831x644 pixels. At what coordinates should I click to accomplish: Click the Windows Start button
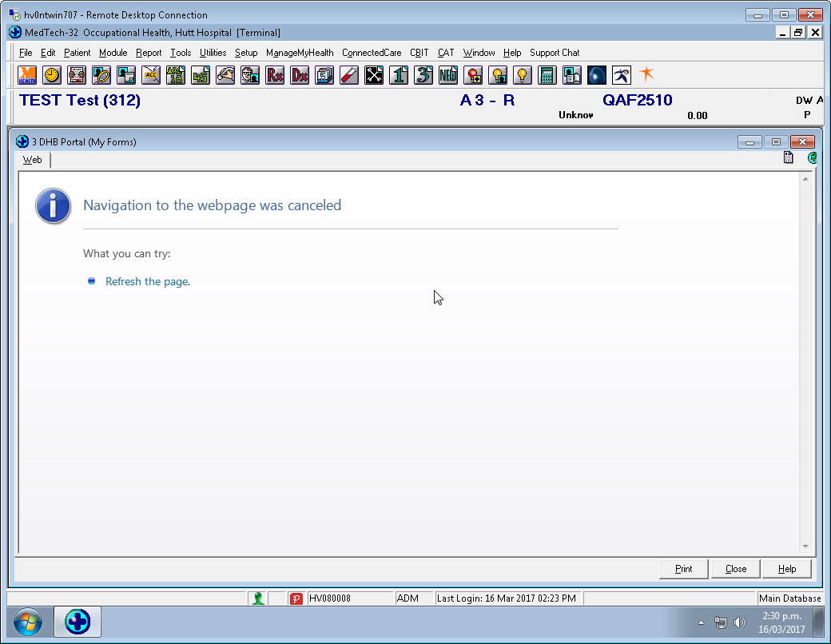(27, 622)
